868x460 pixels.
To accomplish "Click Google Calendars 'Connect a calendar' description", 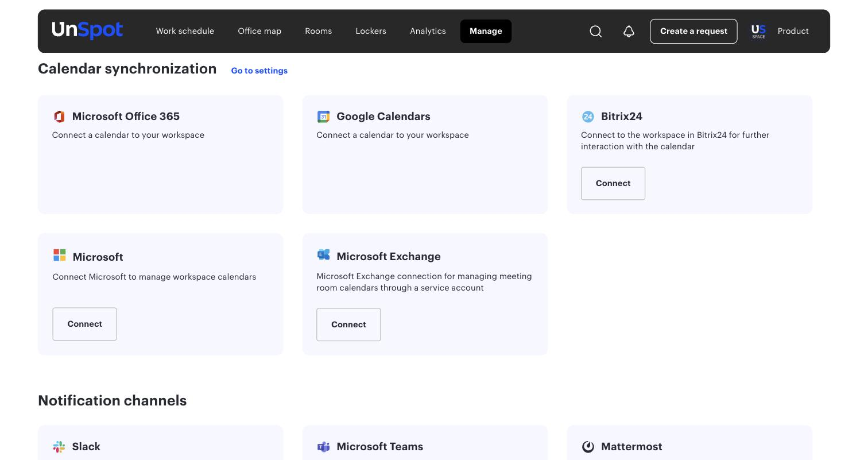I will pos(393,135).
